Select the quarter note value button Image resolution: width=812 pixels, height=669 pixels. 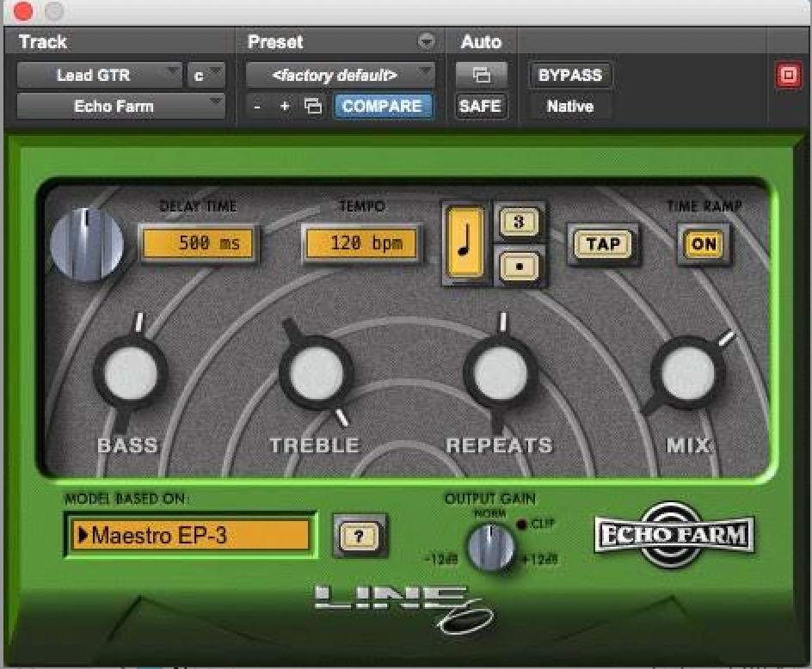click(464, 242)
